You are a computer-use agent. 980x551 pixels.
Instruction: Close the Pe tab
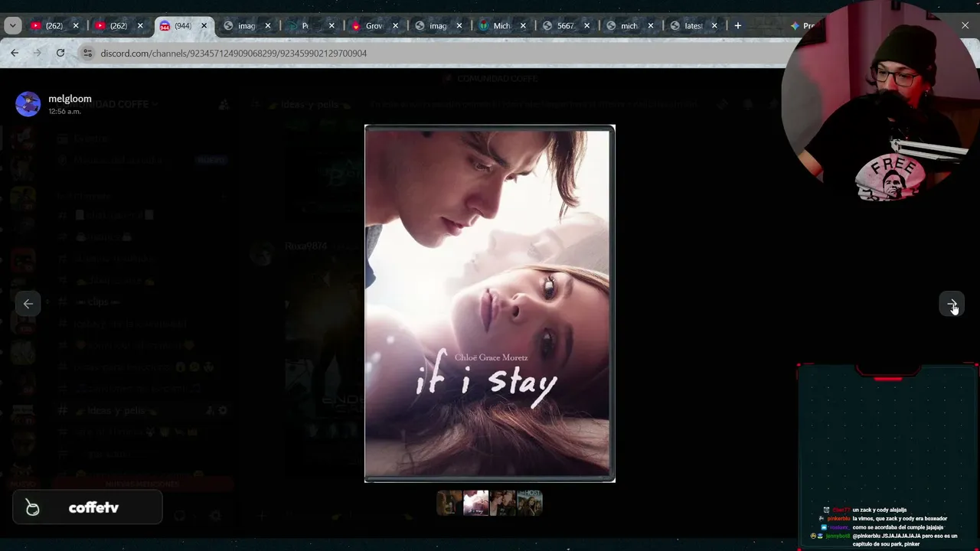point(331,25)
